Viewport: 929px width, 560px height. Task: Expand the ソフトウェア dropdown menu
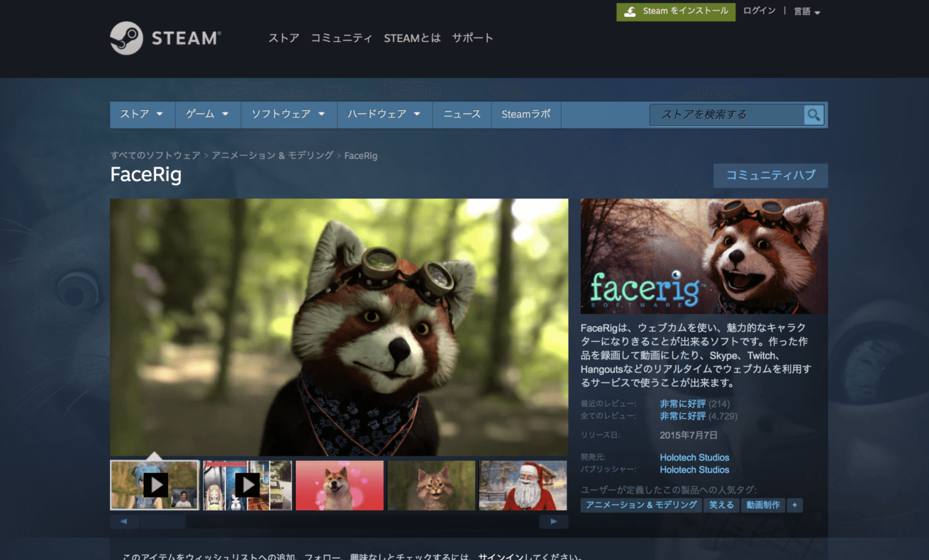click(289, 114)
